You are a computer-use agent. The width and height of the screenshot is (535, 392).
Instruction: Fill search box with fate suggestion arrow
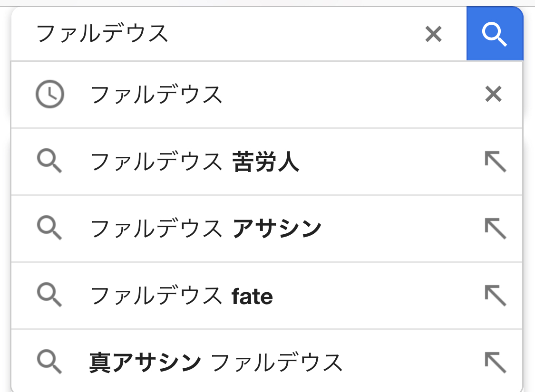click(x=495, y=296)
